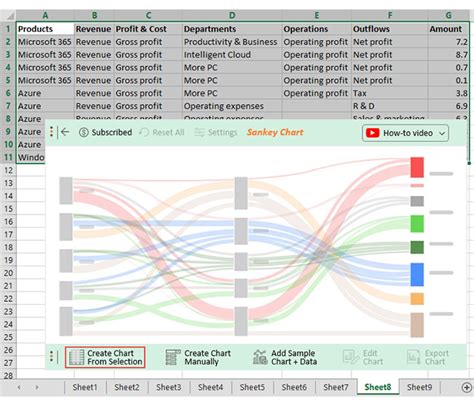Image resolution: width=474 pixels, height=406 pixels.
Task: Click the Reset All text
Action: [x=168, y=132]
